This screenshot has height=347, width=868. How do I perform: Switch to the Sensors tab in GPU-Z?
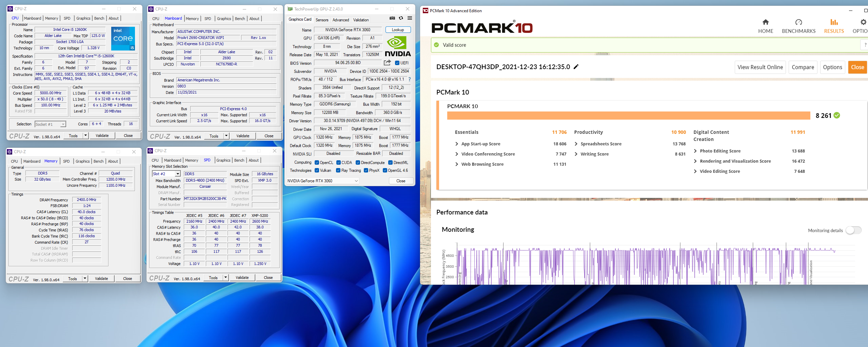click(322, 20)
